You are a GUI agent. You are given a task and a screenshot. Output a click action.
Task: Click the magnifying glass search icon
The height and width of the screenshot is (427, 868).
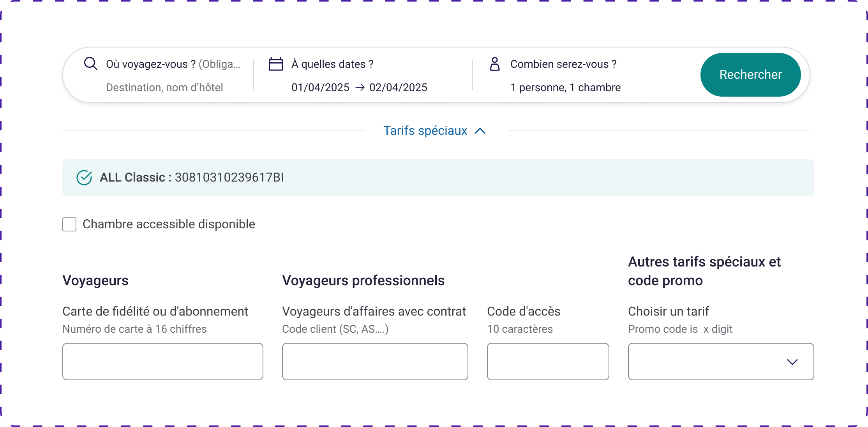pos(91,64)
